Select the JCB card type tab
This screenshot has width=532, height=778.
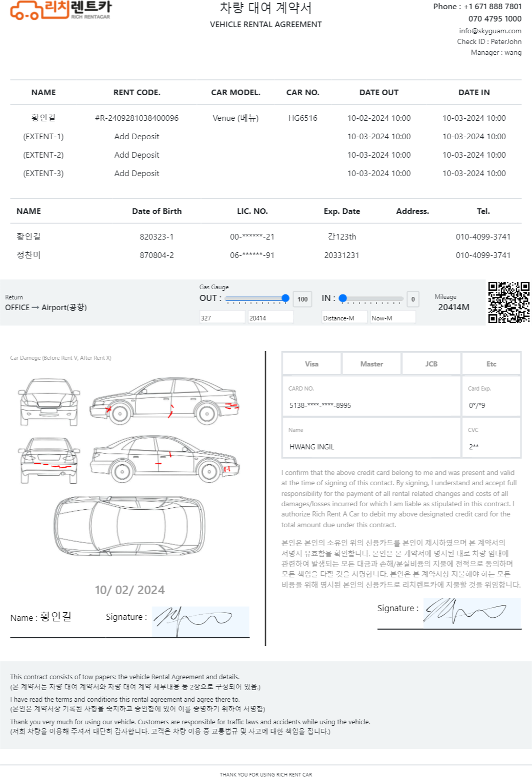(431, 364)
